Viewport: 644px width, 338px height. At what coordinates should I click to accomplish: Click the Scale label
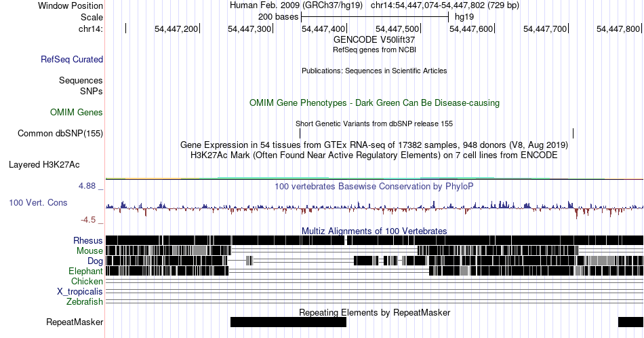coord(92,17)
